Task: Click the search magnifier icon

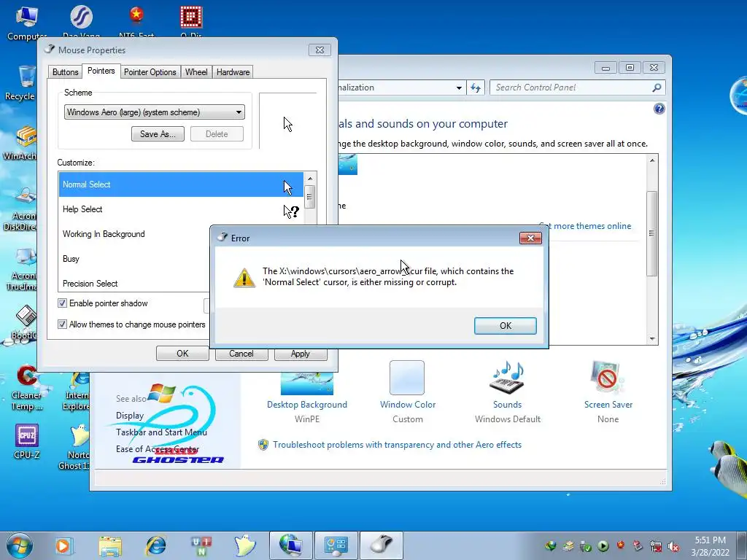Action: 657,87
